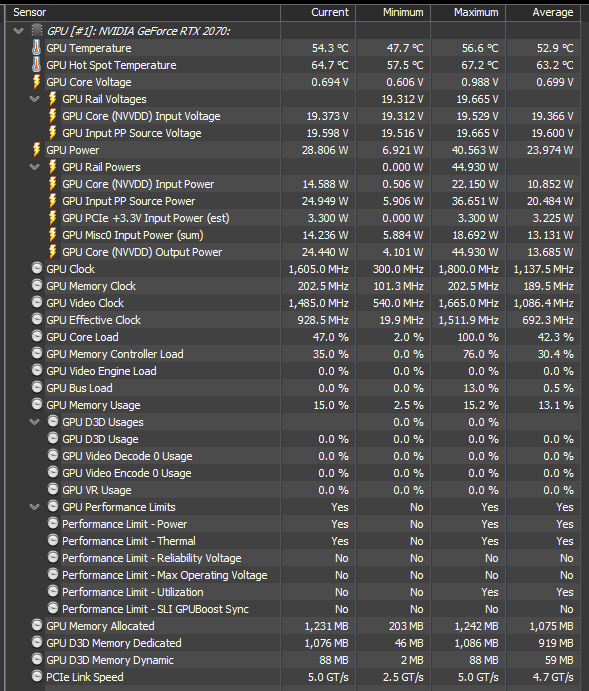Click the lightning icon for GPU Misc0 Input Power
Viewport: 589px width, 691px height.
pos(52,235)
